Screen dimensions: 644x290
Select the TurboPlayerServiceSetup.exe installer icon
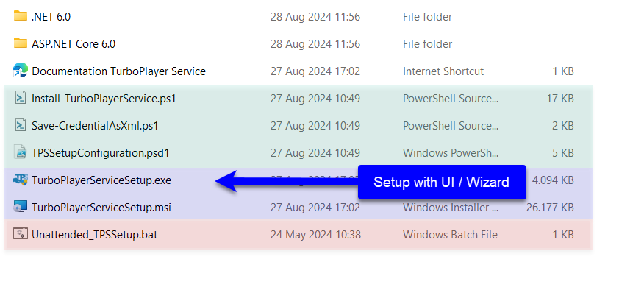20,180
